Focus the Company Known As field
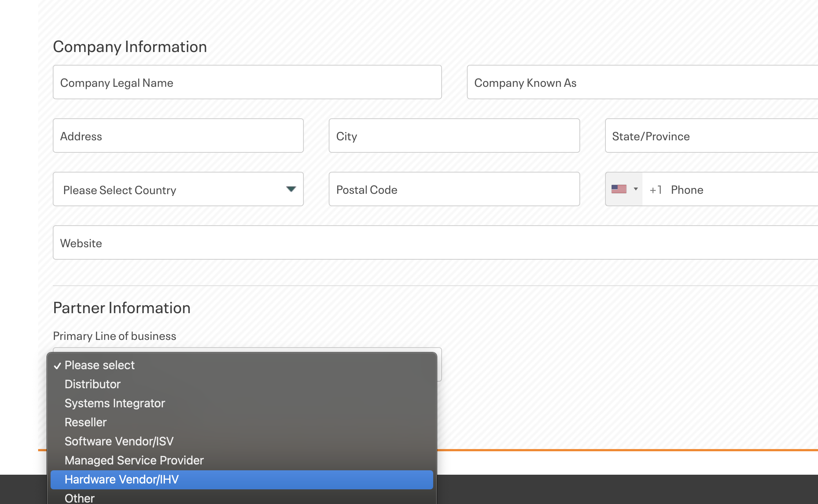Image resolution: width=818 pixels, height=504 pixels. pyautogui.click(x=641, y=82)
